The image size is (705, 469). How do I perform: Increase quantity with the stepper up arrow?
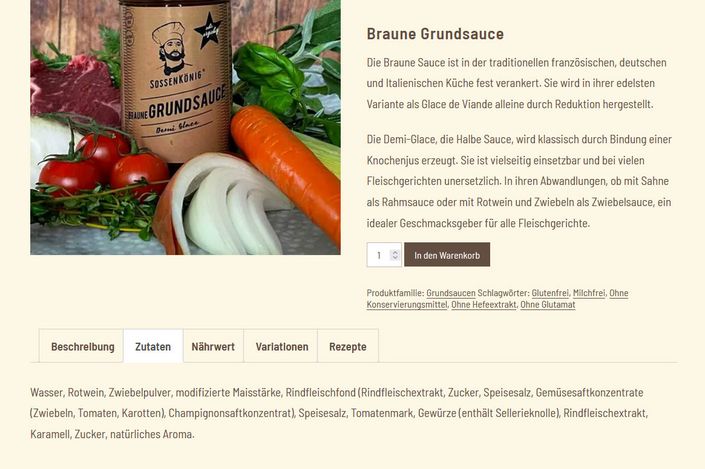pyautogui.click(x=395, y=252)
